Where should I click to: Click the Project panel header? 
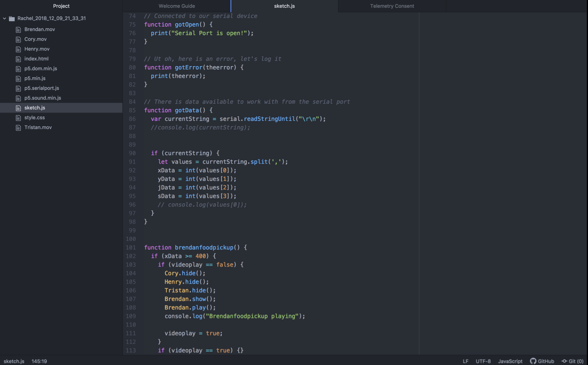pos(61,6)
